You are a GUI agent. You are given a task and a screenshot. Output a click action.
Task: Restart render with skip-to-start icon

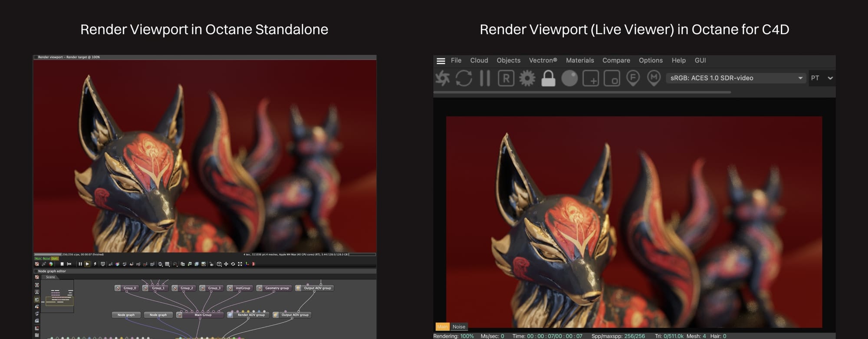click(x=69, y=264)
